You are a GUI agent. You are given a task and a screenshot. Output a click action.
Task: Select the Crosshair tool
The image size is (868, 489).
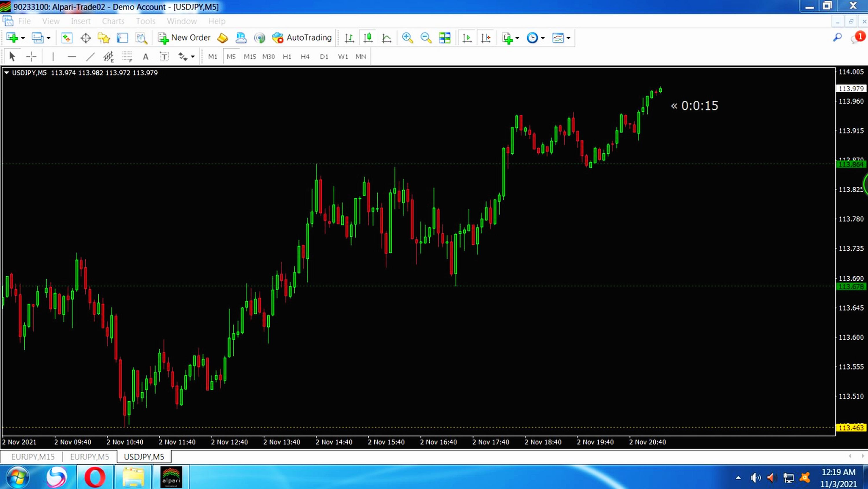point(31,57)
